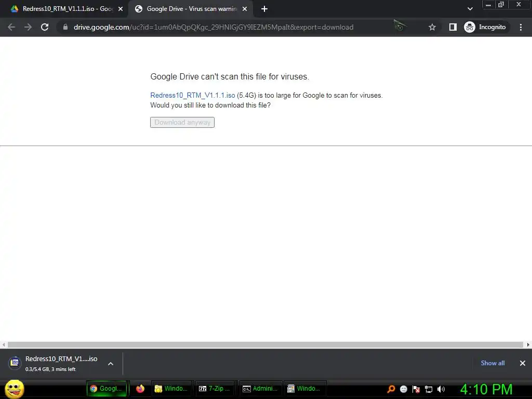Open the Redress10_RTM_V1.1.1.iso file link
This screenshot has height=399, width=532.
point(193,96)
